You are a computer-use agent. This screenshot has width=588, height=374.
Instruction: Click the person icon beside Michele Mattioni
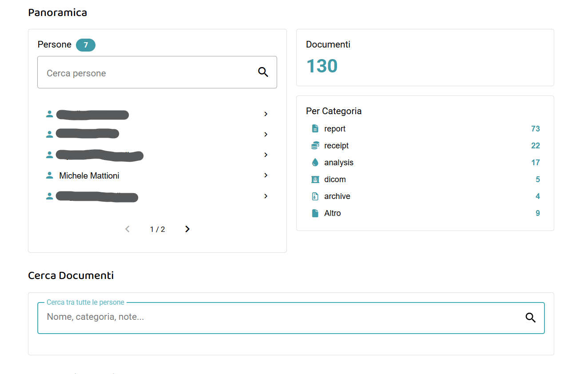tap(50, 175)
